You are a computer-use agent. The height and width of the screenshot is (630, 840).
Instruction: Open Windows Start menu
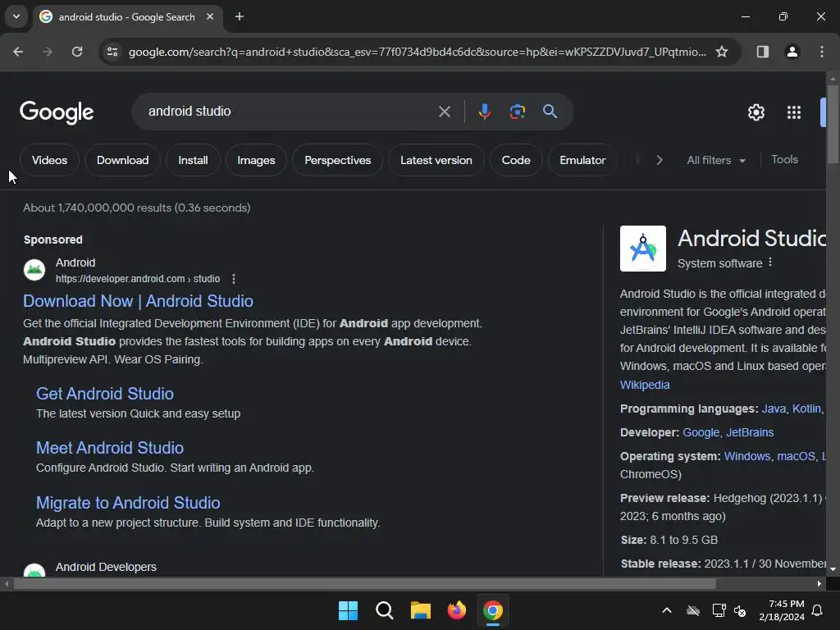(348, 610)
